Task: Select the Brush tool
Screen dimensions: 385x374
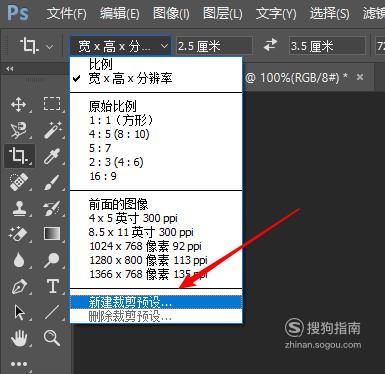Action: 52,182
